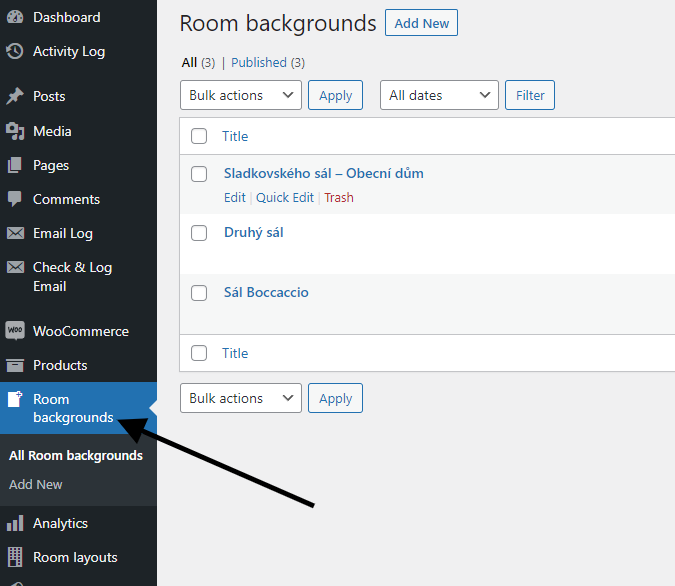
Task: Open WooCommerce via its Woo icon
Action: tap(15, 331)
